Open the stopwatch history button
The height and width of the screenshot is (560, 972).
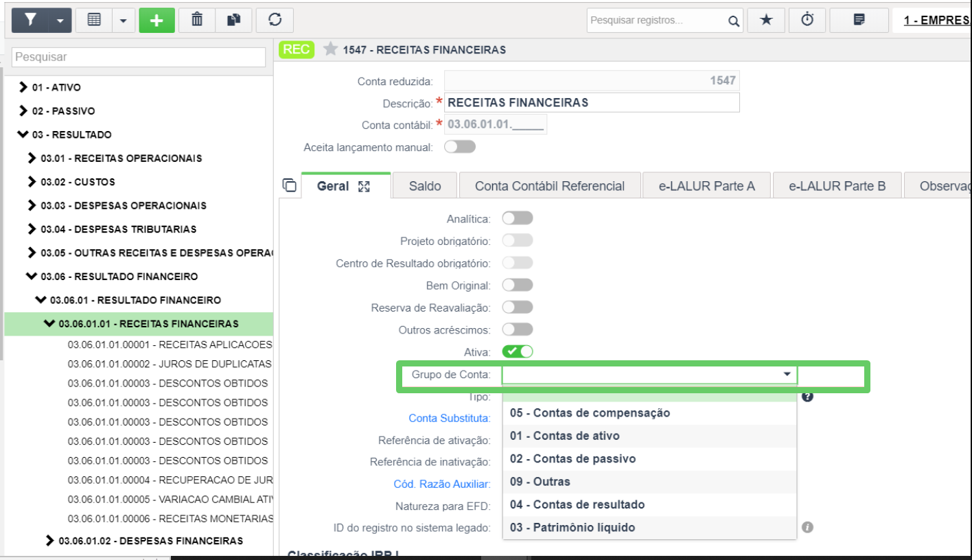pos(807,20)
